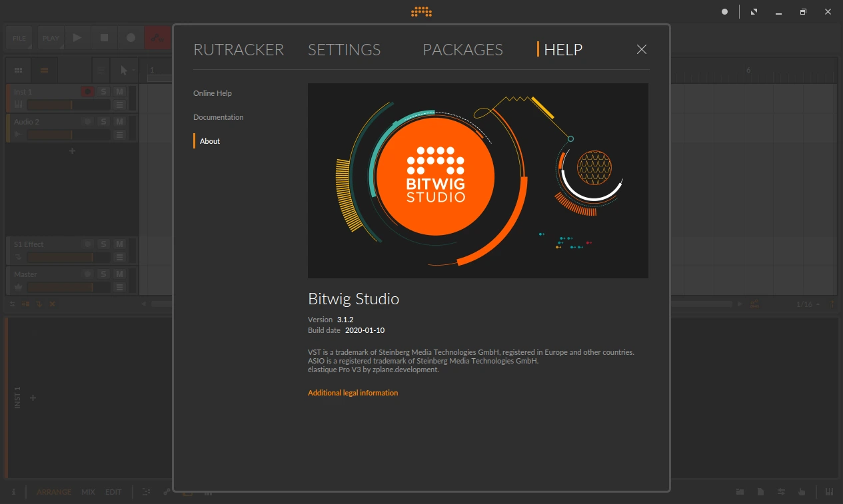The image size is (843, 504).
Task: Click the info icon in footer
Action: click(13, 492)
